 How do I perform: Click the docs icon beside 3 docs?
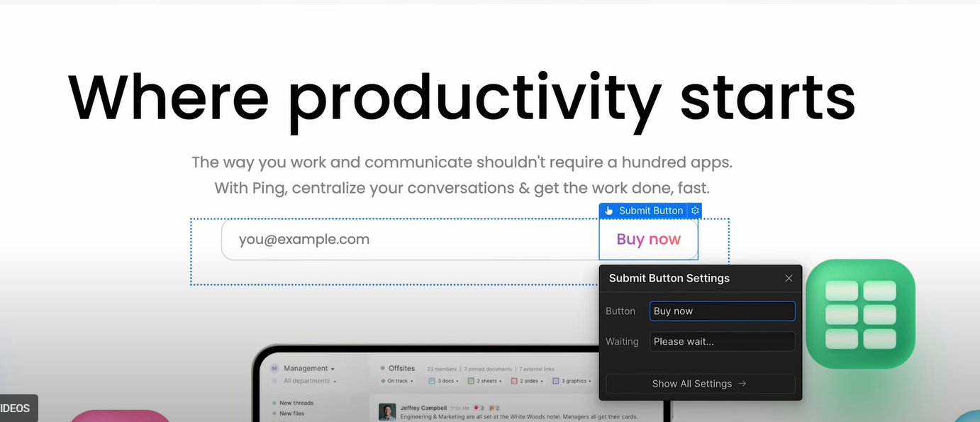(432, 381)
